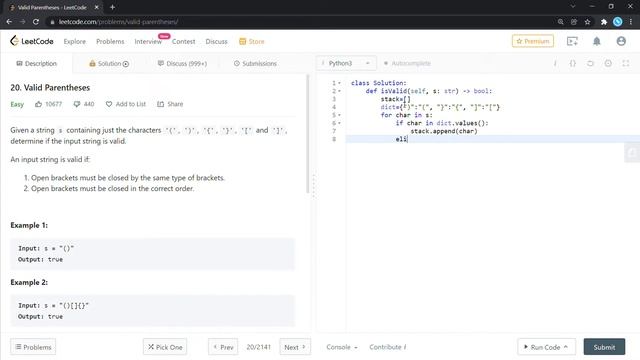Viewport: 640px width, 360px height.
Task: Close the Valid Parentheses browser tab
Action: point(97,7)
